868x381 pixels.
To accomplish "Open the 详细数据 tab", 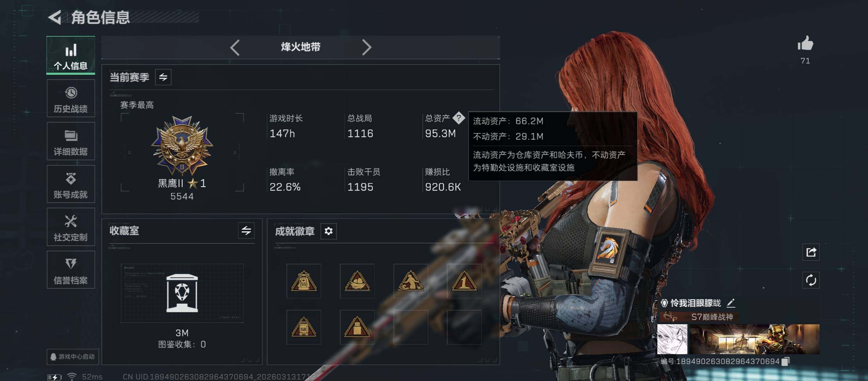I will (71, 141).
